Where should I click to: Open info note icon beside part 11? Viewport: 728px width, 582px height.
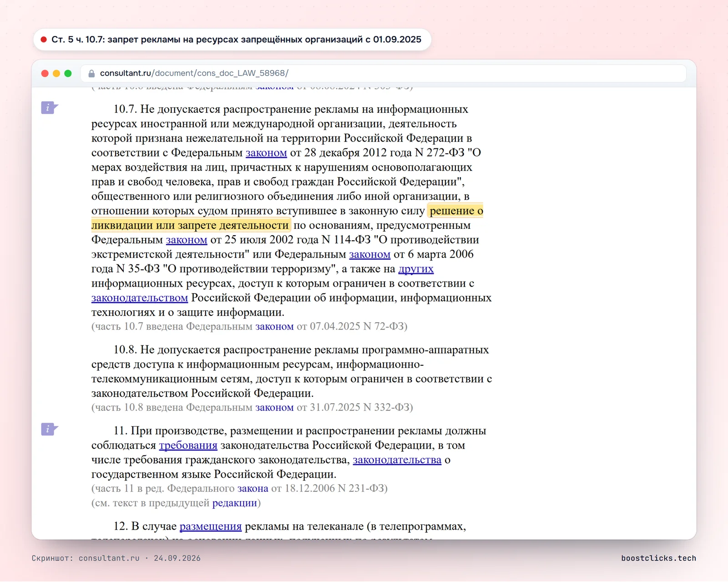pos(49,429)
